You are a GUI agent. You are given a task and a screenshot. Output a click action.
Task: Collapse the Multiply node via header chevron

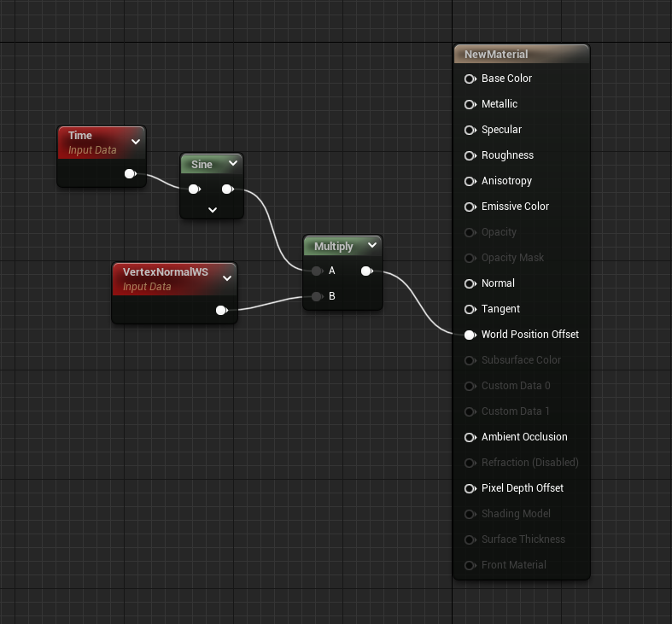[x=371, y=246]
